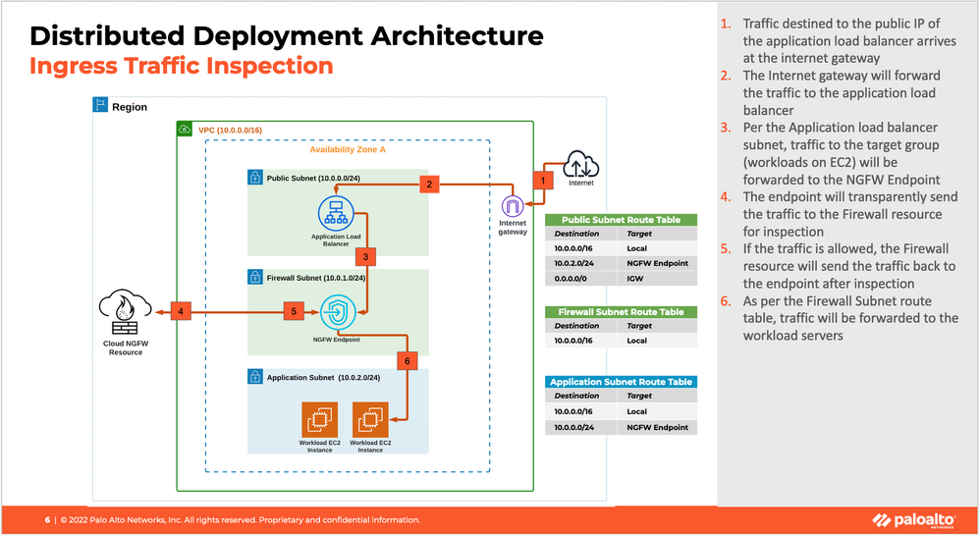Viewport: 980px width, 536px height.
Task: Select the Application Subnet lock icon
Action: click(255, 376)
